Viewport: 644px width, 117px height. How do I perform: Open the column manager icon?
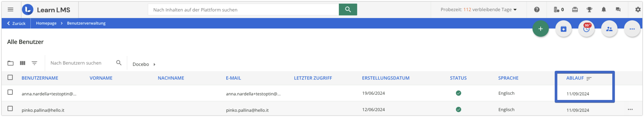pos(23,63)
